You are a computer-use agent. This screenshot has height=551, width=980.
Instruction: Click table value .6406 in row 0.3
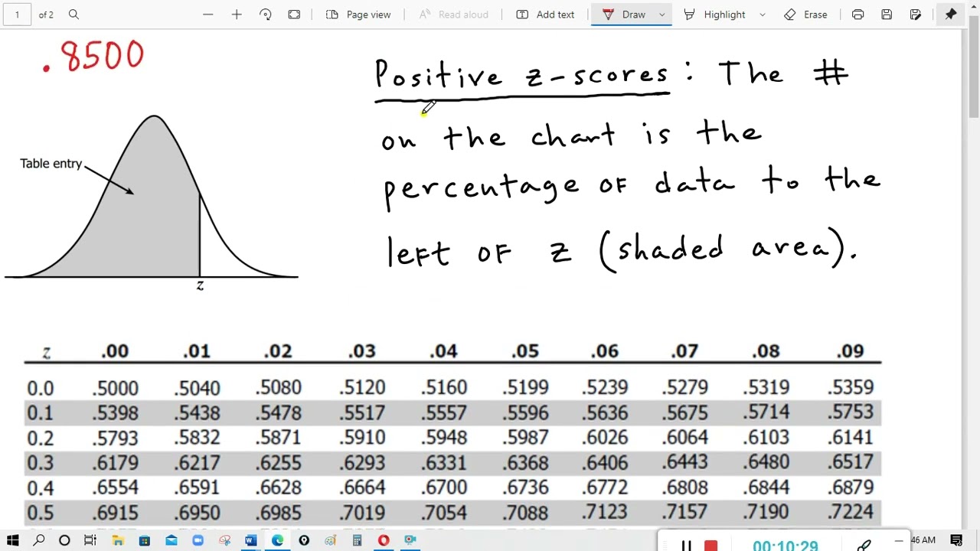605,462
